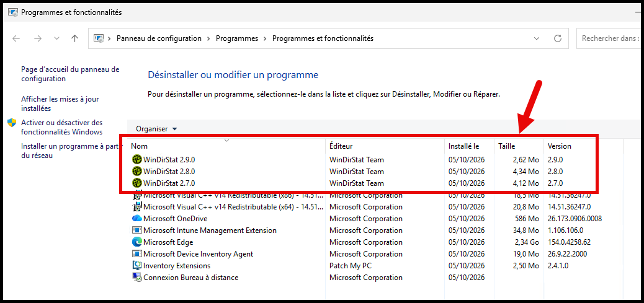644x303 pixels.
Task: Click version 2.4.1.0 cell
Action: point(558,266)
